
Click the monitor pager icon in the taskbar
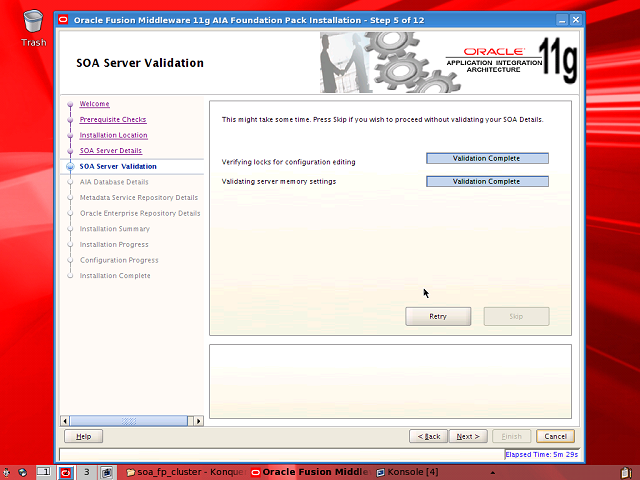(x=107, y=473)
